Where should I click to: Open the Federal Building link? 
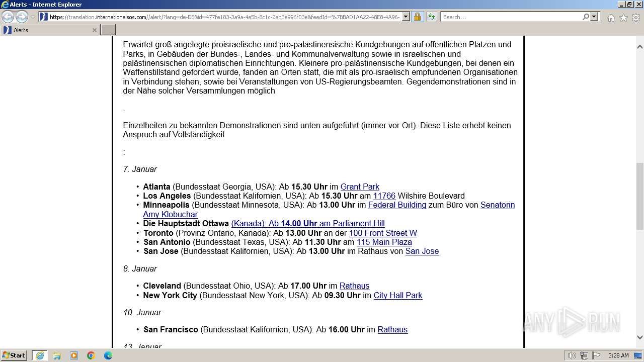coord(397,205)
